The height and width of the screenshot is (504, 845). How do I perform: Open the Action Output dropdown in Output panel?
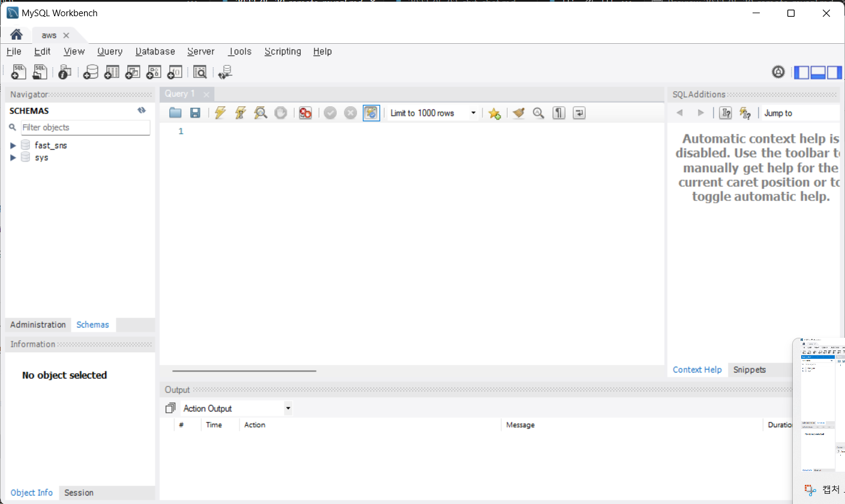click(x=287, y=408)
